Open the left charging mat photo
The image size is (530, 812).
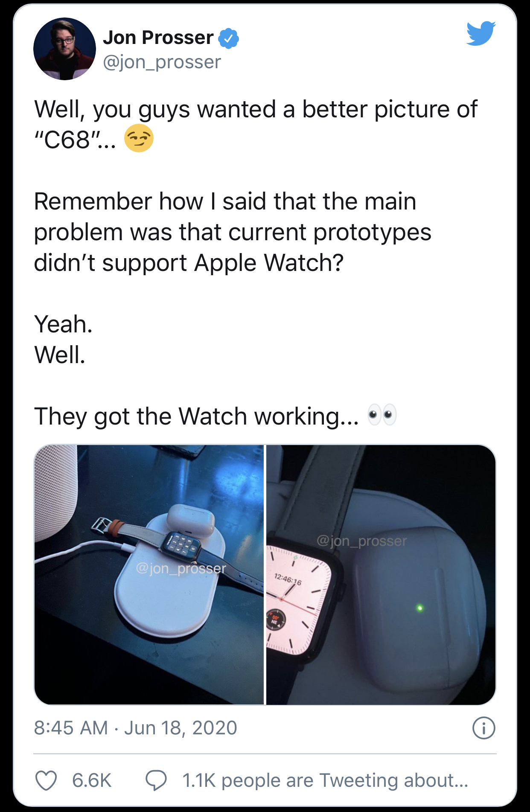[x=149, y=574]
